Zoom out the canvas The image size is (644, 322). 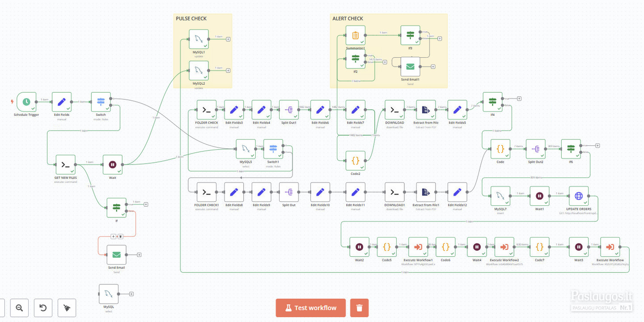(x=19, y=308)
